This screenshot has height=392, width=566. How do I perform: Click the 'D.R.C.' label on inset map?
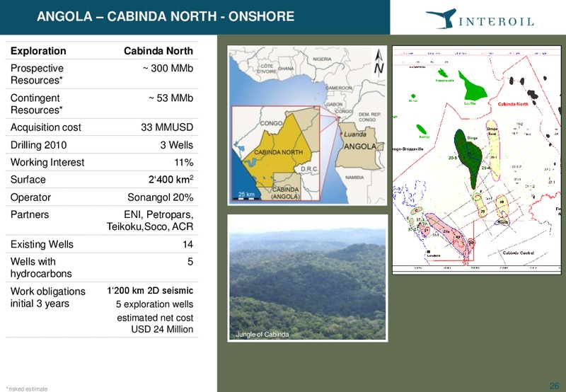coord(309,169)
